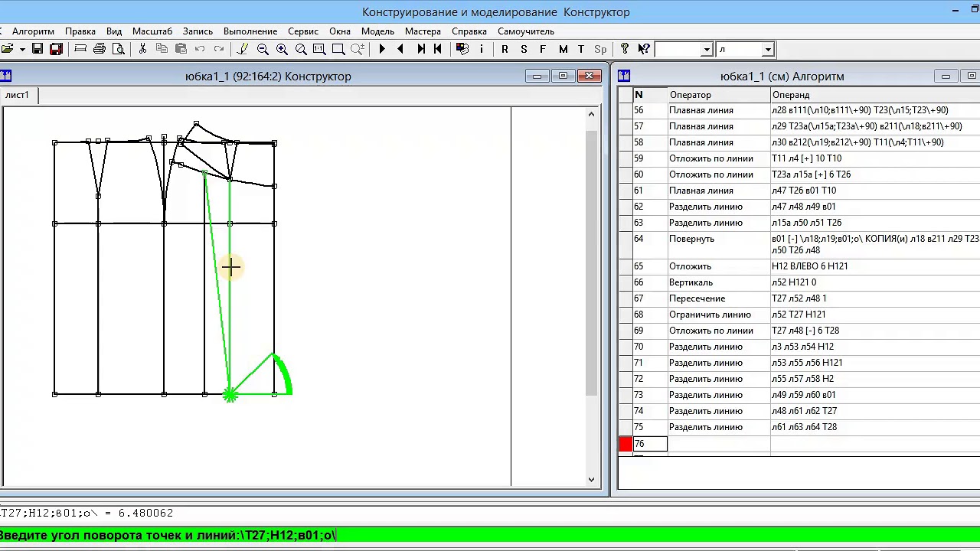The width and height of the screenshot is (980, 551).
Task: Open the Выполнение menu
Action: (250, 31)
